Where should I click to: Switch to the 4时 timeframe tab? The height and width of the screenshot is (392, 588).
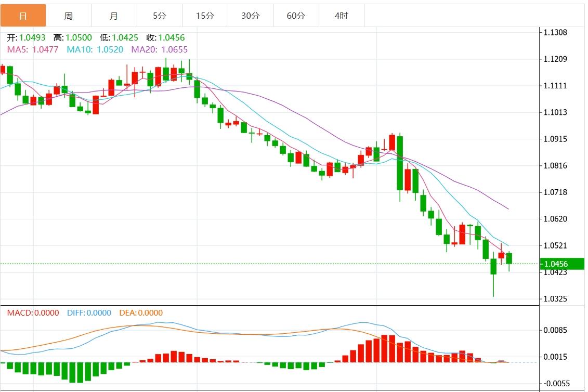click(x=341, y=16)
